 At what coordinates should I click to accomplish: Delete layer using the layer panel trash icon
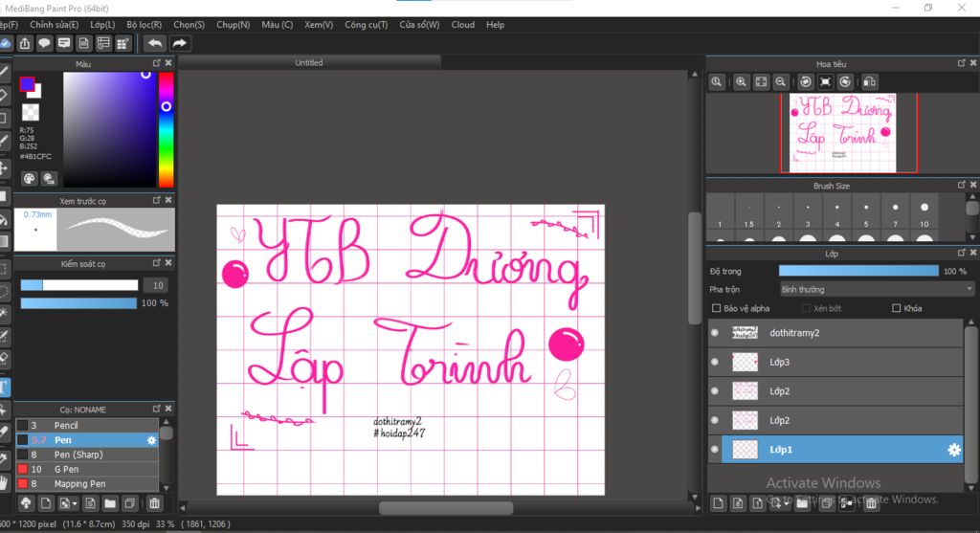pyautogui.click(x=871, y=503)
